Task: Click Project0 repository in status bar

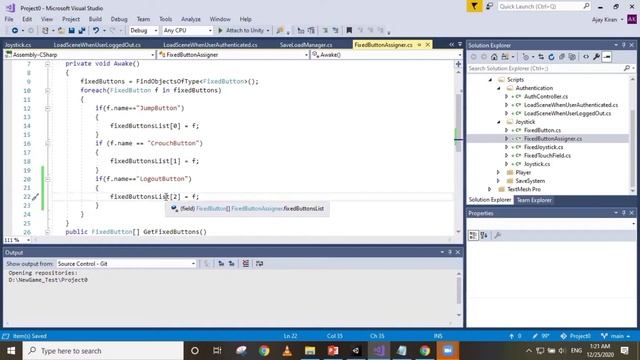Action: pos(576,336)
